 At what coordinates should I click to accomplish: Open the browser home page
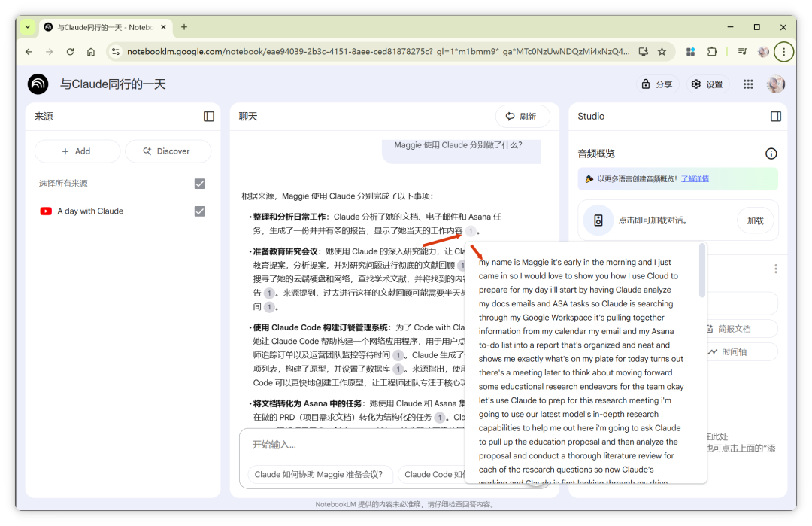[91, 51]
